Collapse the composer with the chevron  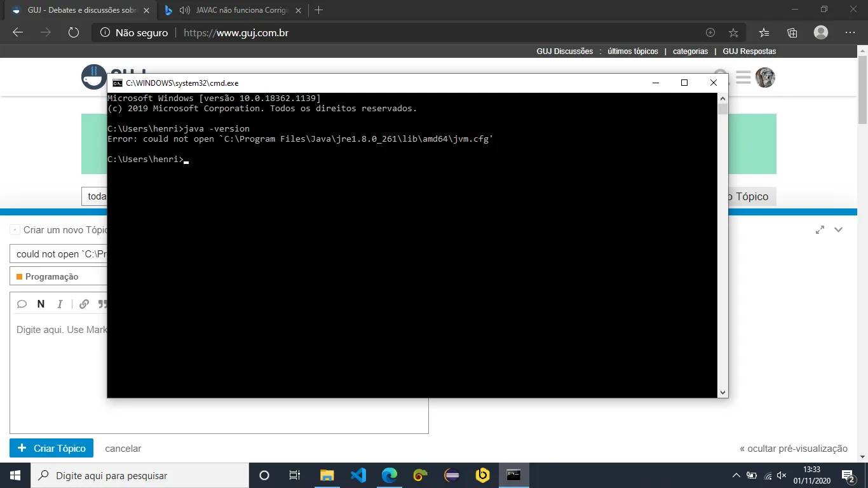[x=838, y=229]
